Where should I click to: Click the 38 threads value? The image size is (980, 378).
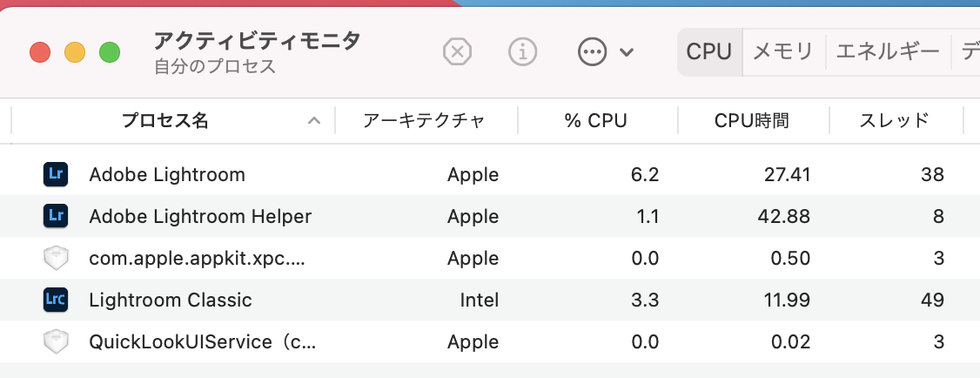point(932,174)
